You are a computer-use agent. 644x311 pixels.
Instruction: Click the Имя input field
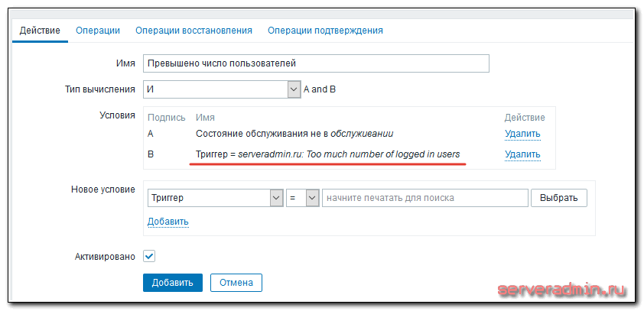[316, 63]
